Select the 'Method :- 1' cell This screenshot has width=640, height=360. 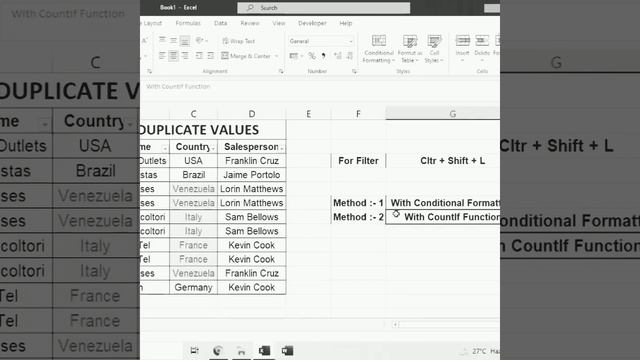(358, 203)
